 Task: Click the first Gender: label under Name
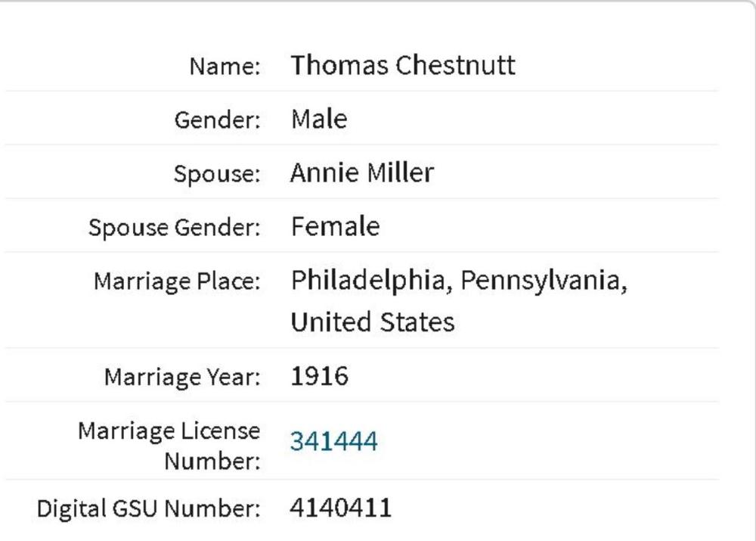[x=217, y=120]
